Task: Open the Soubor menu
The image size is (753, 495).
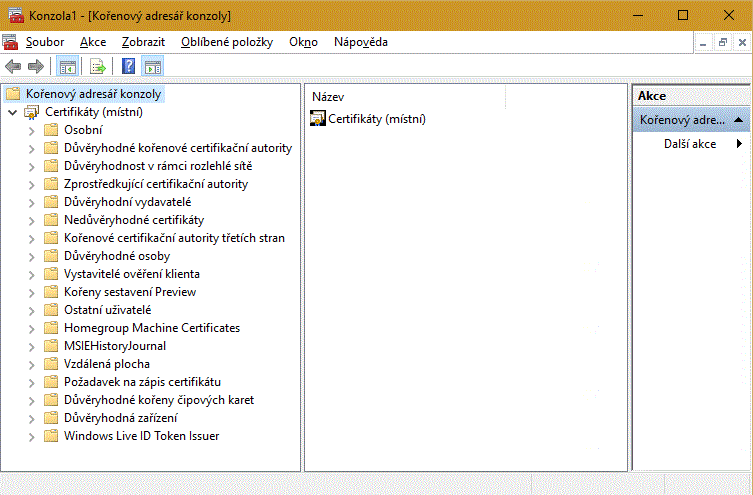Action: 45,42
